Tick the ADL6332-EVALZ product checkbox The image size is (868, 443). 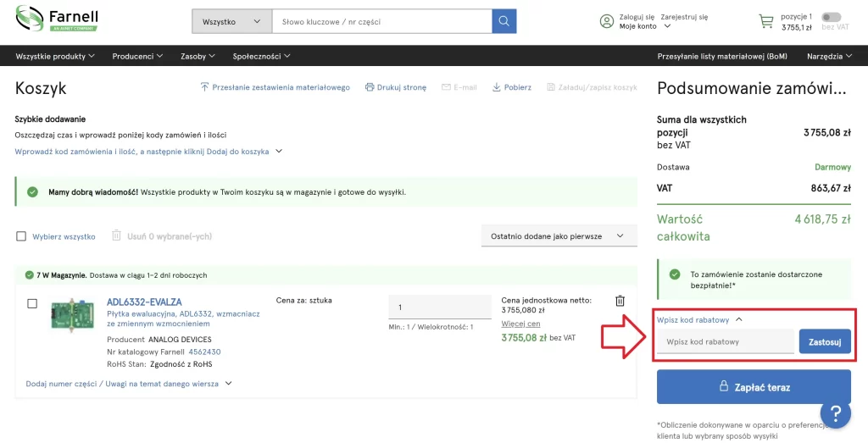click(32, 303)
